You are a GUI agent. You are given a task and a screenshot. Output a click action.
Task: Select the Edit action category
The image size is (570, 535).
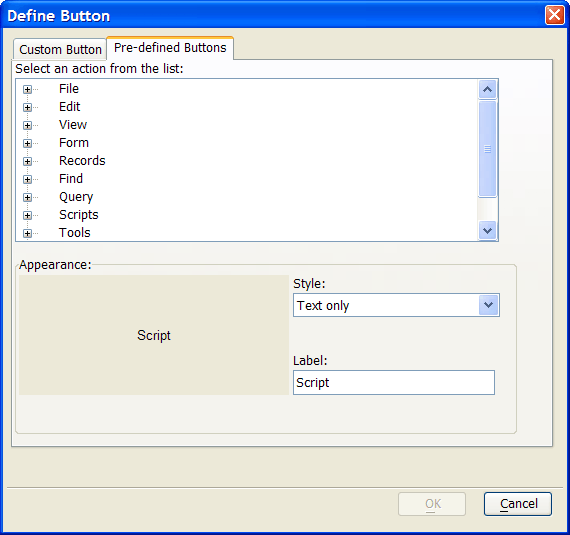[69, 106]
